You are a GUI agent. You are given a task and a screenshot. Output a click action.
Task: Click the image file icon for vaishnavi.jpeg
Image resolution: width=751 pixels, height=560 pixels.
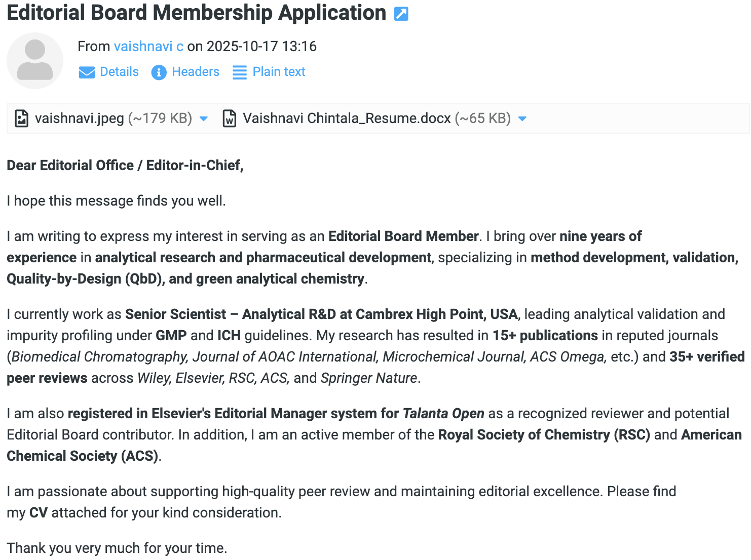(21, 118)
